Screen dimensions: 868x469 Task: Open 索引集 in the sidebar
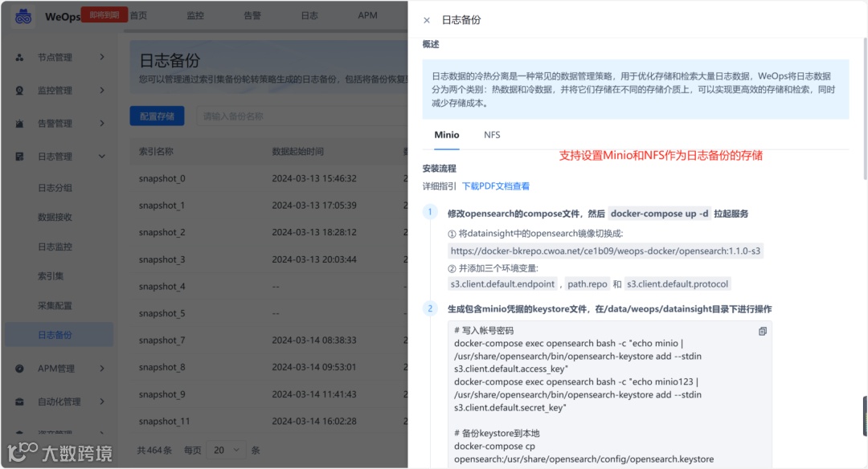[51, 276]
